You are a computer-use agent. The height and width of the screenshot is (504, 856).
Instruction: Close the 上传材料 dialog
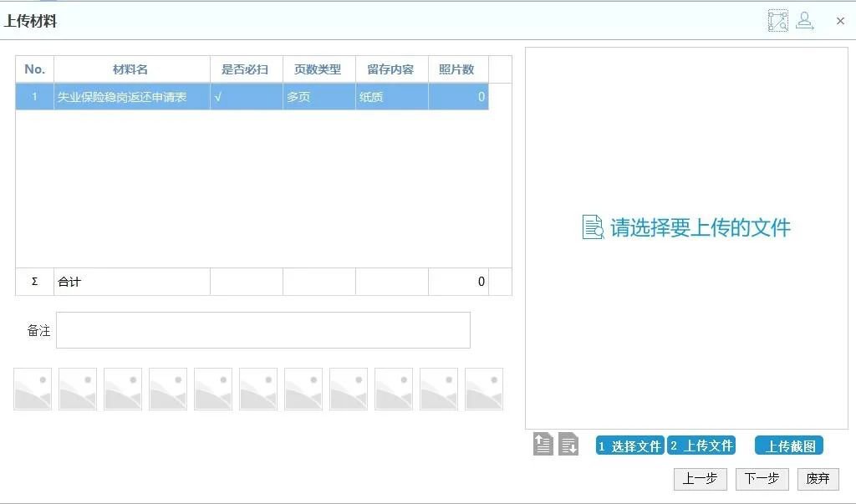840,21
